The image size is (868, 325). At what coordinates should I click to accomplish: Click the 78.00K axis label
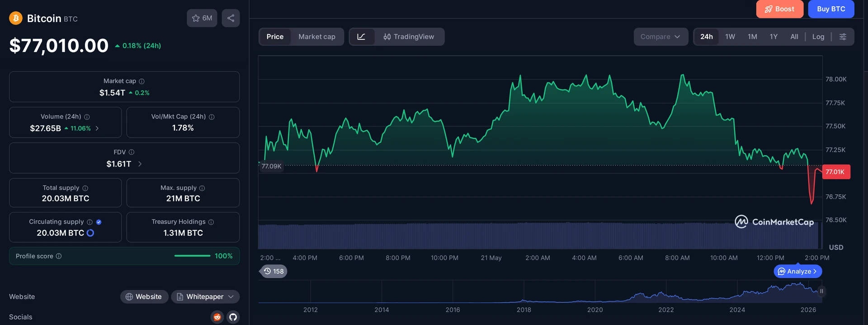[836, 79]
